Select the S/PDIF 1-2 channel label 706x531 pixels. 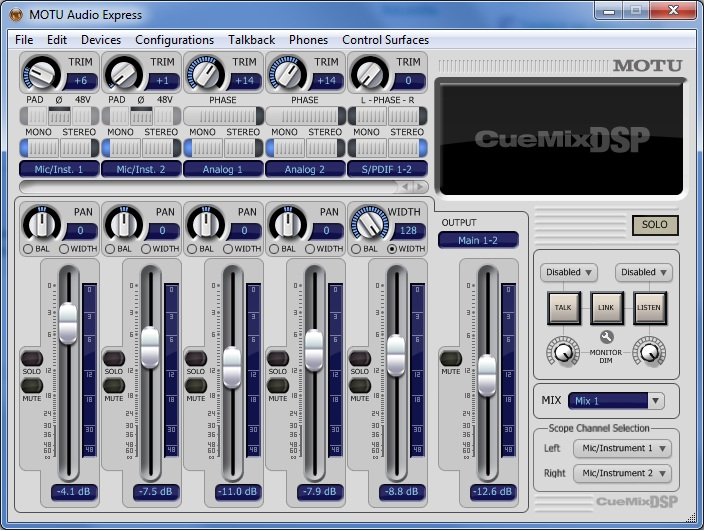pos(387,169)
